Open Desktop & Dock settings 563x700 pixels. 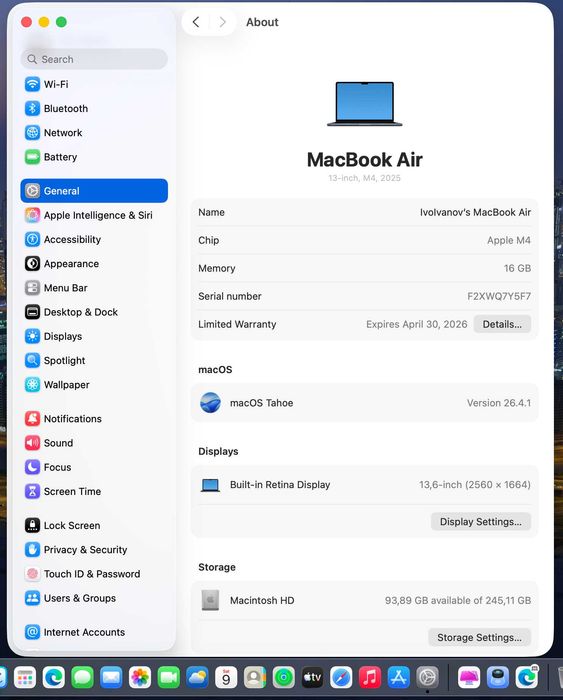pyautogui.click(x=94, y=312)
